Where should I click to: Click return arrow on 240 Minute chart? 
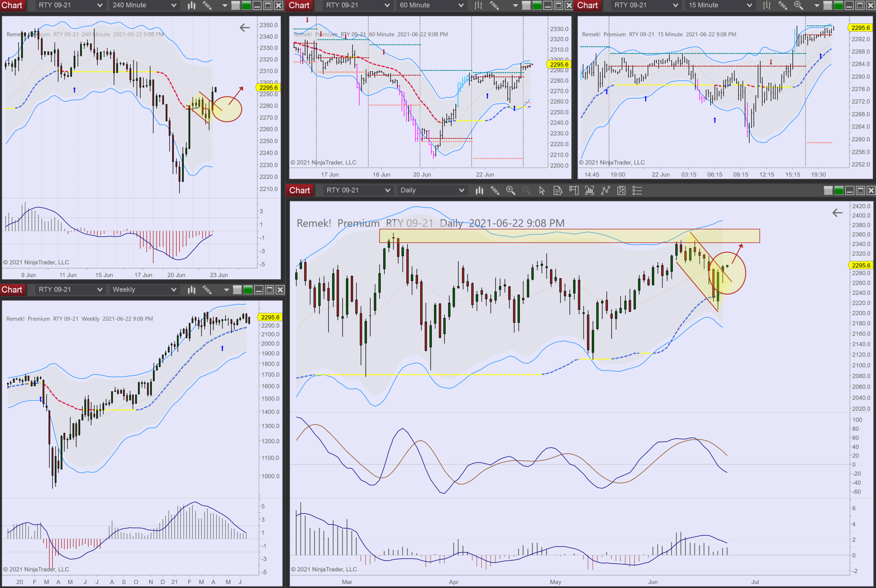click(x=245, y=27)
